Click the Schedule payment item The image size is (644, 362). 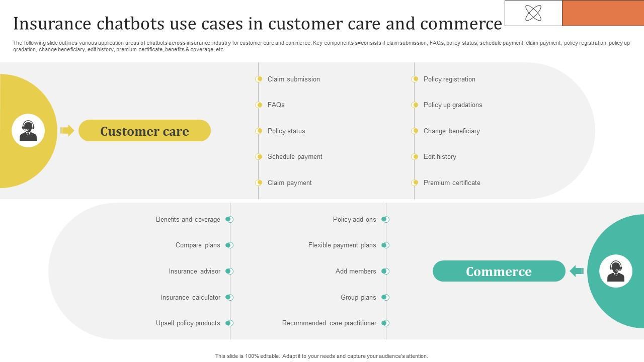pos(295,156)
